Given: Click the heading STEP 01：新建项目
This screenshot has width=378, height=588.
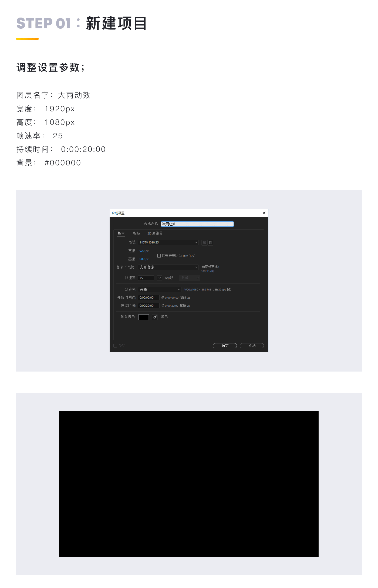Looking at the screenshot, I should coord(81,23).
